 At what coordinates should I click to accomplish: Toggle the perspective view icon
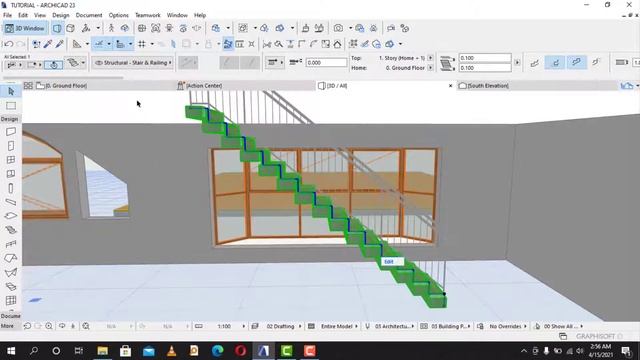57,28
